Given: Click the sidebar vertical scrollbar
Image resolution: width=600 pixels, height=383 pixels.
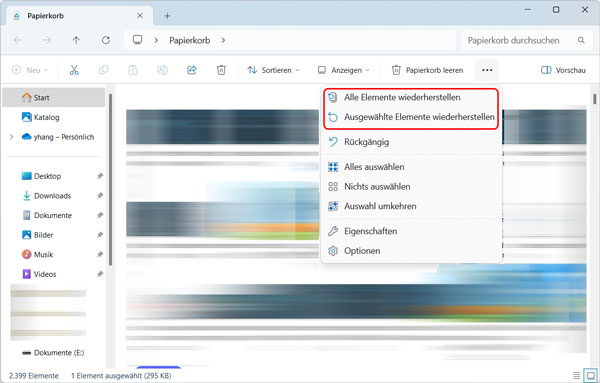Looking at the screenshot, I should click(x=110, y=180).
